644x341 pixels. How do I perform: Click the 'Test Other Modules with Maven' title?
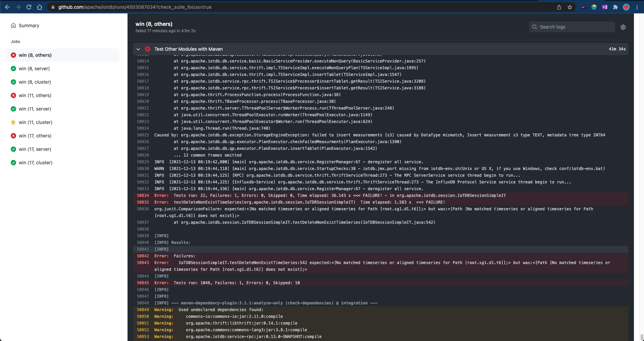pyautogui.click(x=188, y=49)
